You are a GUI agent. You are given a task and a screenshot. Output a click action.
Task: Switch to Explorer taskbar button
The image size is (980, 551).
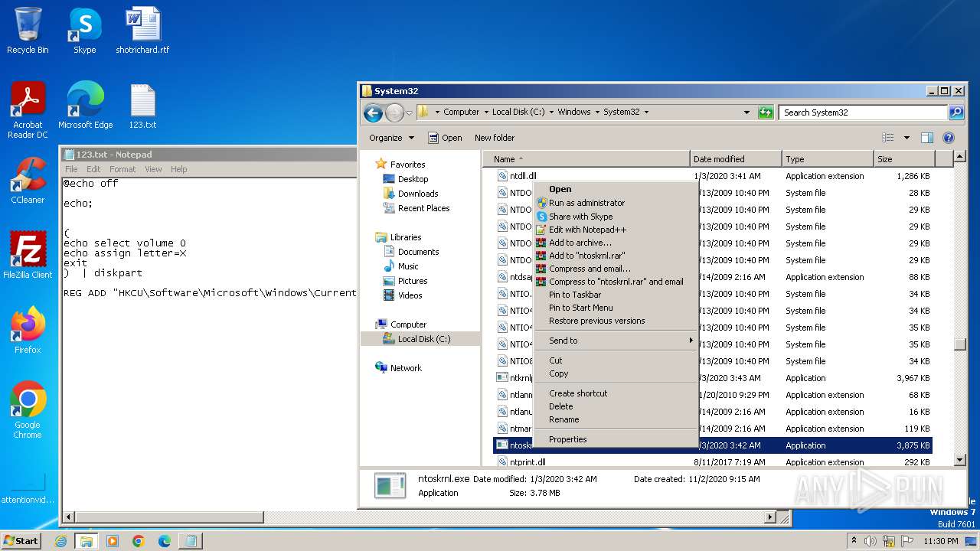click(x=87, y=541)
